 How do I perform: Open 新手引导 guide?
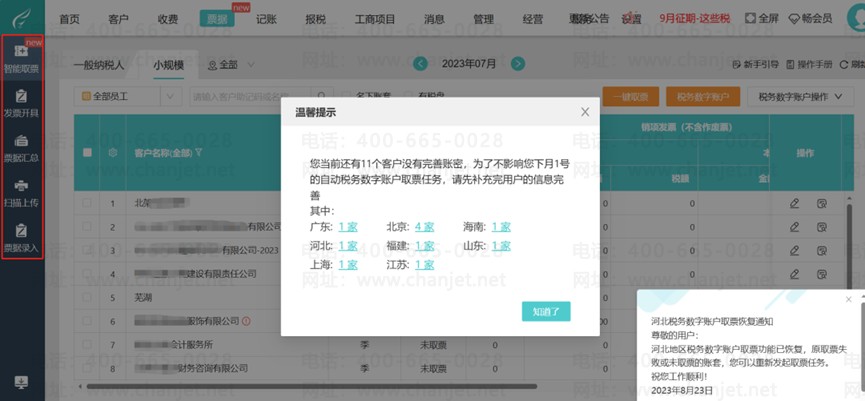(x=755, y=65)
